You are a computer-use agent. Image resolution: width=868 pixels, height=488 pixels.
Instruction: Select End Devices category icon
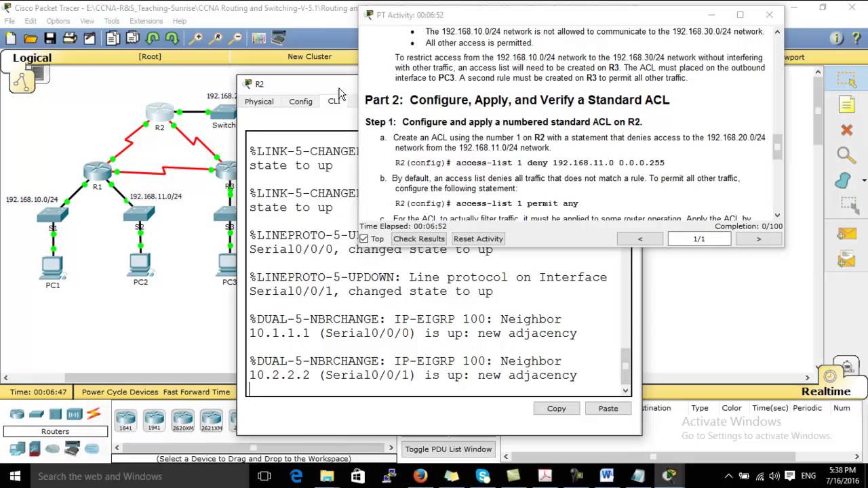click(x=18, y=449)
